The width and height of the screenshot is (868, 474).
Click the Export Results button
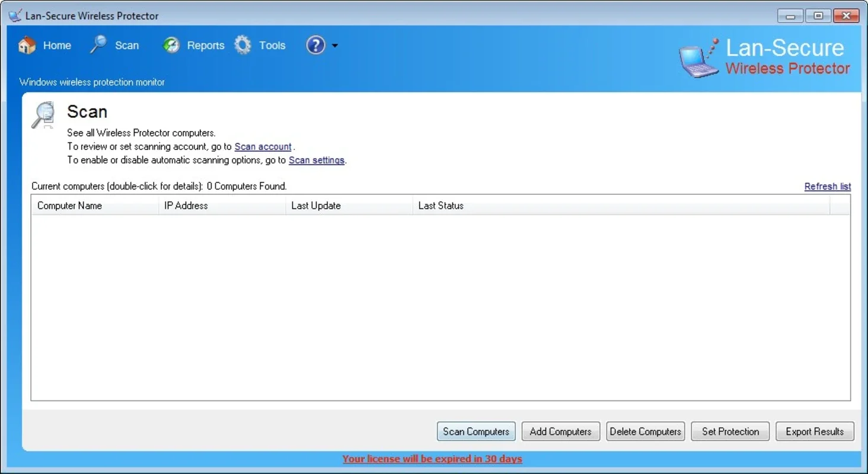[x=815, y=431]
